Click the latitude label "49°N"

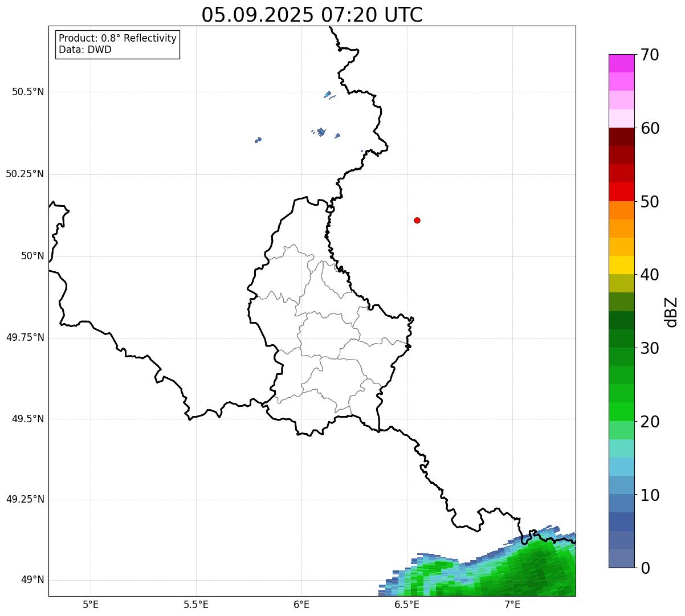point(32,580)
